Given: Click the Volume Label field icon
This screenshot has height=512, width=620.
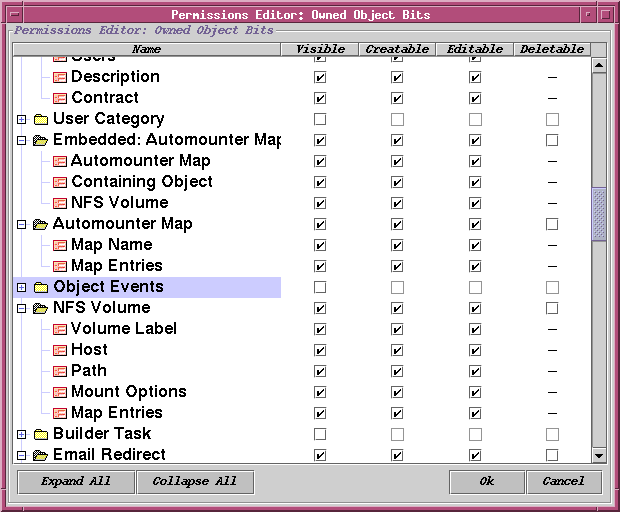Looking at the screenshot, I should (x=60, y=329).
